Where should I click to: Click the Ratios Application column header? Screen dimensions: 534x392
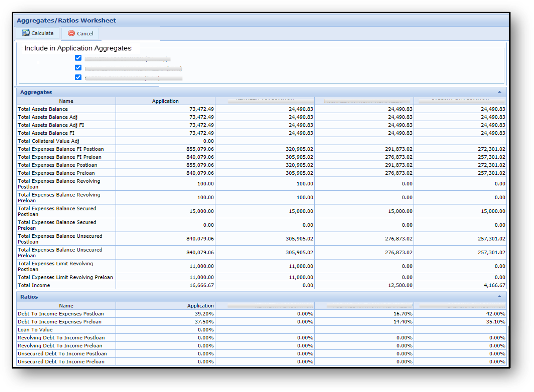tap(165, 306)
